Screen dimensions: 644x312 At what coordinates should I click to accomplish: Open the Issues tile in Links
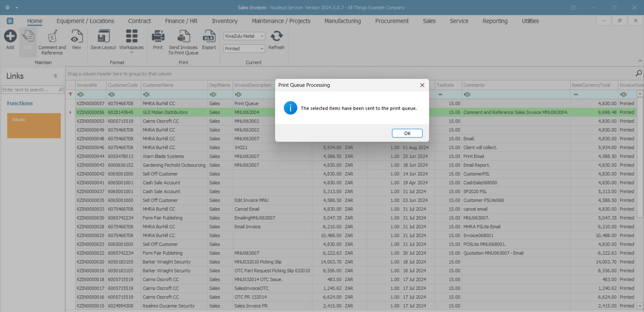pyautogui.click(x=34, y=126)
